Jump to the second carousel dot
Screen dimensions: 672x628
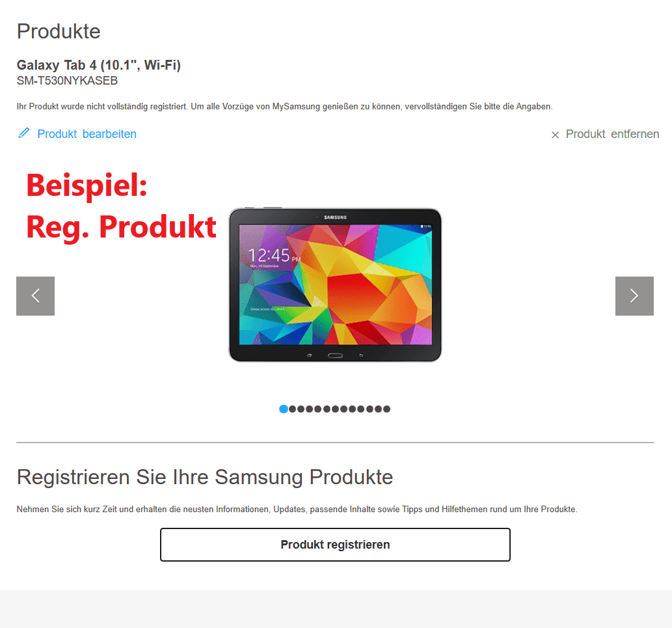tap(292, 409)
